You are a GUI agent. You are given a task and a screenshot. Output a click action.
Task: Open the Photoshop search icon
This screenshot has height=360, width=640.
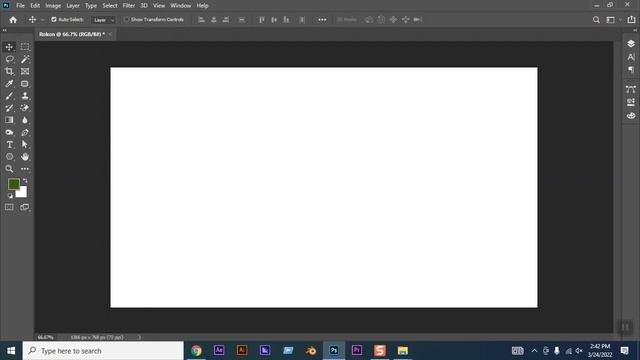(x=596, y=20)
